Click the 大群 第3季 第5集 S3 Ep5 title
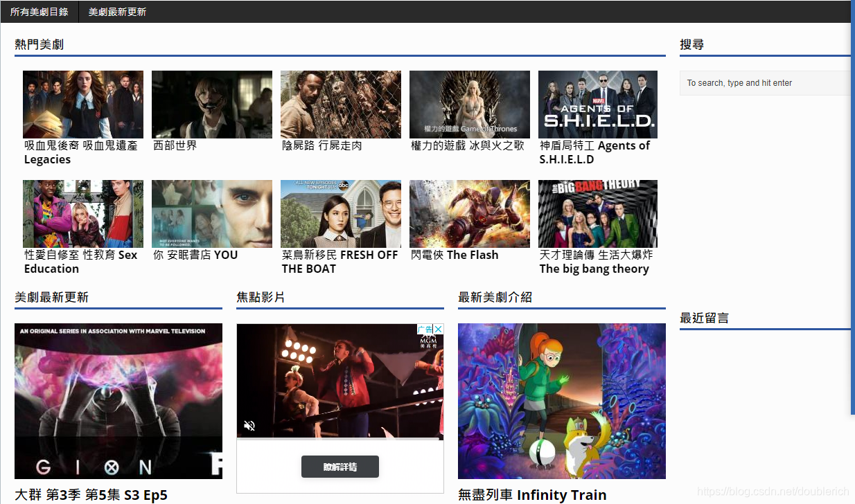The width and height of the screenshot is (855, 504). [91, 495]
